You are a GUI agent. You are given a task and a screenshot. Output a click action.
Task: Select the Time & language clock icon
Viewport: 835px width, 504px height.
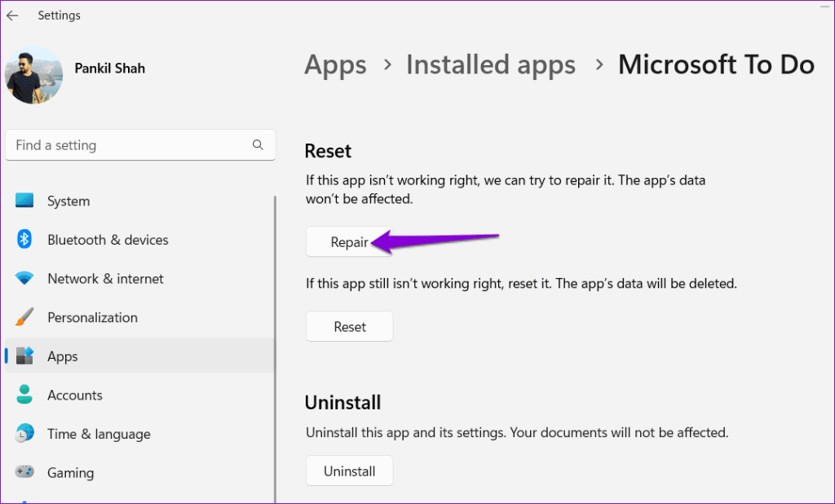click(24, 433)
